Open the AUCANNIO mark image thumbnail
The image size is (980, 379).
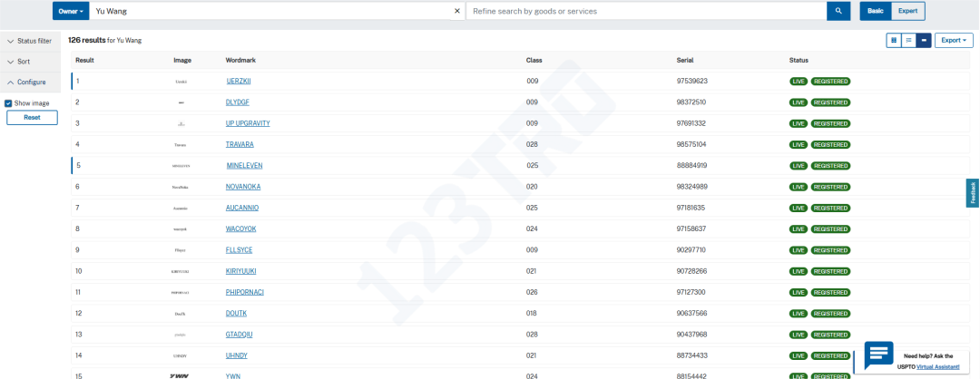tap(181, 209)
